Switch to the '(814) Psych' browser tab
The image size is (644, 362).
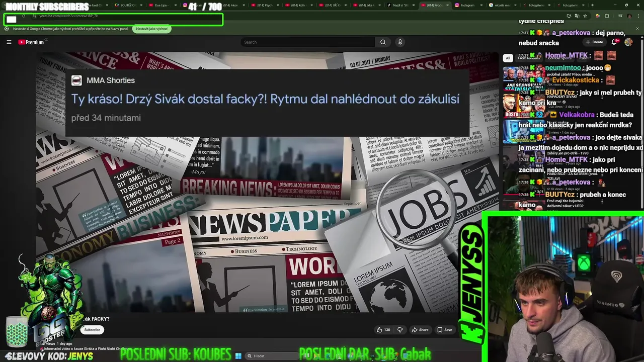[x=265, y=5]
